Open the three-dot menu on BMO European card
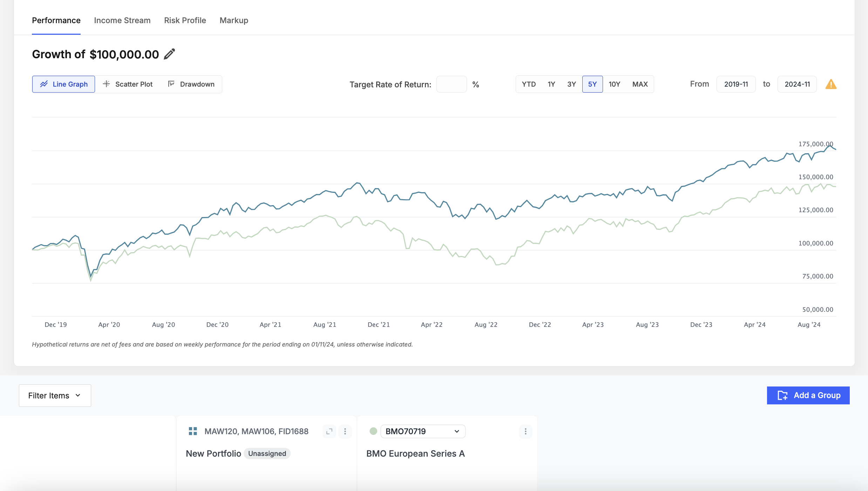Image resolution: width=868 pixels, height=491 pixels. click(525, 431)
